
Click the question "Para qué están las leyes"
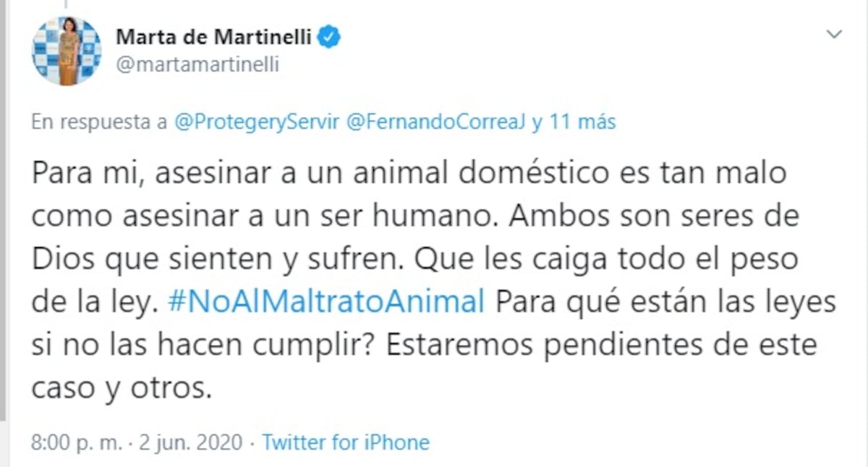pos(665,301)
